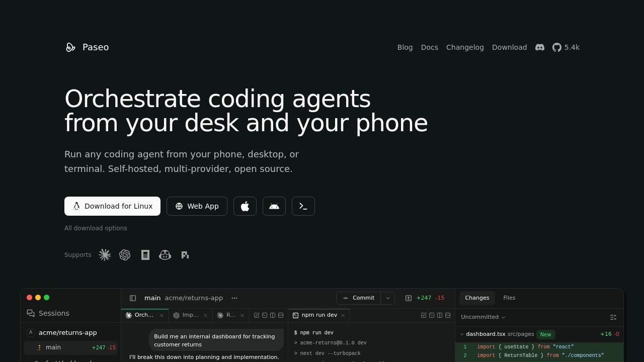The width and height of the screenshot is (644, 362).
Task: Click the Sessions heading in sidebar
Action: [x=54, y=313]
